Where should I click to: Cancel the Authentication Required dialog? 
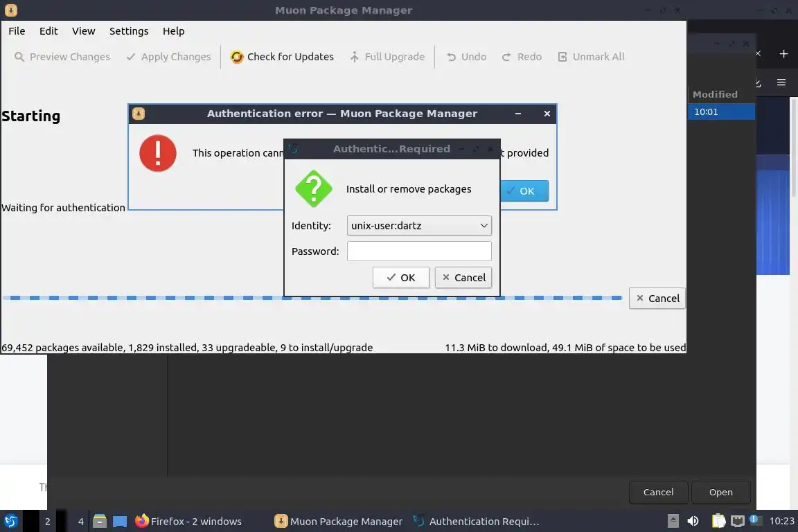pyautogui.click(x=463, y=278)
